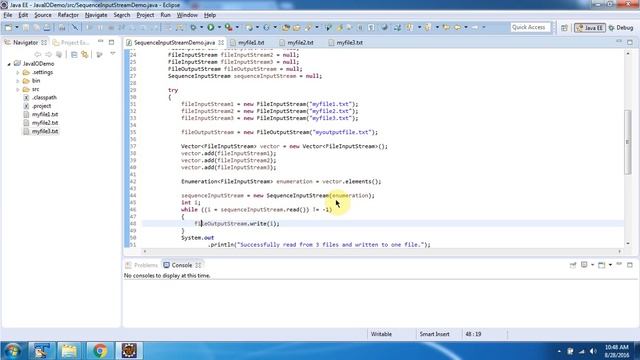This screenshot has height=360, width=640.
Task: Switch to the myfile2.txt editor tab
Action: point(297,42)
